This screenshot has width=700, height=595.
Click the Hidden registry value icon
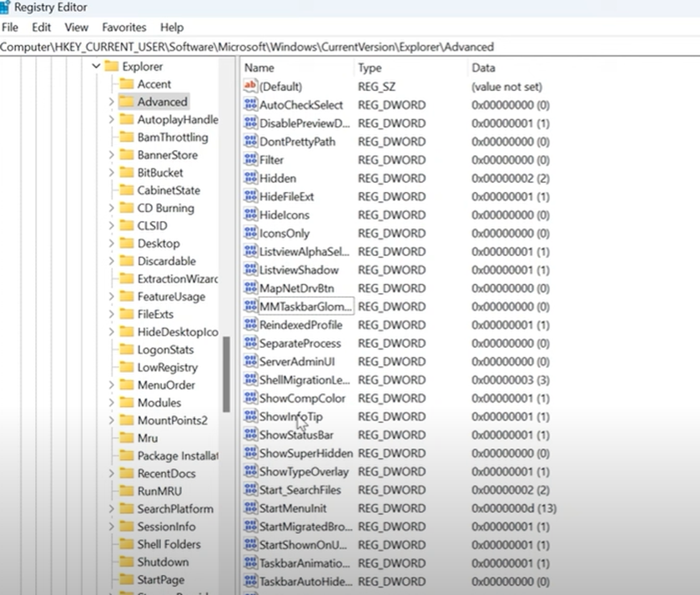pyautogui.click(x=250, y=178)
